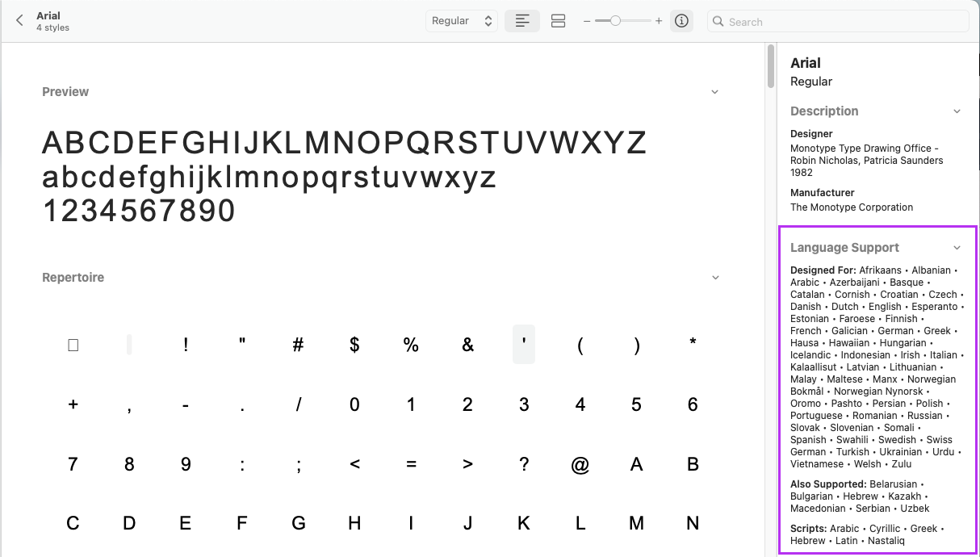
Task: Collapse the Language Support section
Action: tap(957, 248)
